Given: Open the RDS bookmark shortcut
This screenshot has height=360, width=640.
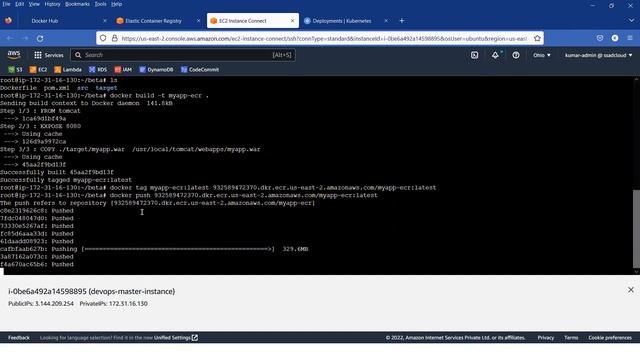Looking at the screenshot, I should click(98, 70).
